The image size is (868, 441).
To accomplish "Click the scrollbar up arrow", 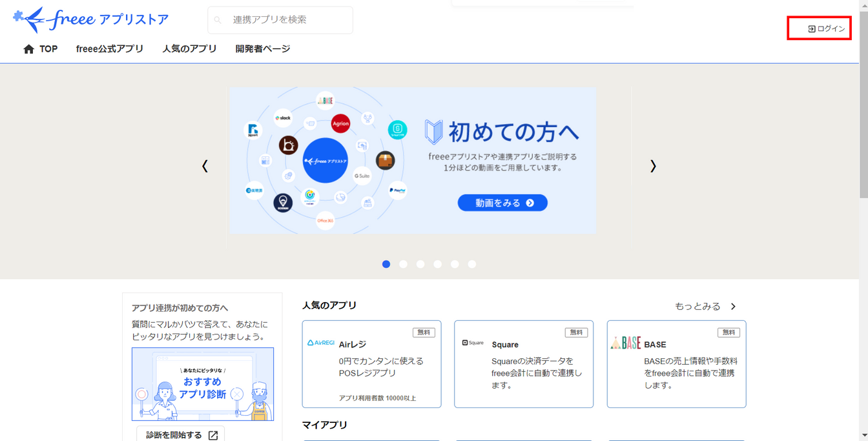I will 863,5.
